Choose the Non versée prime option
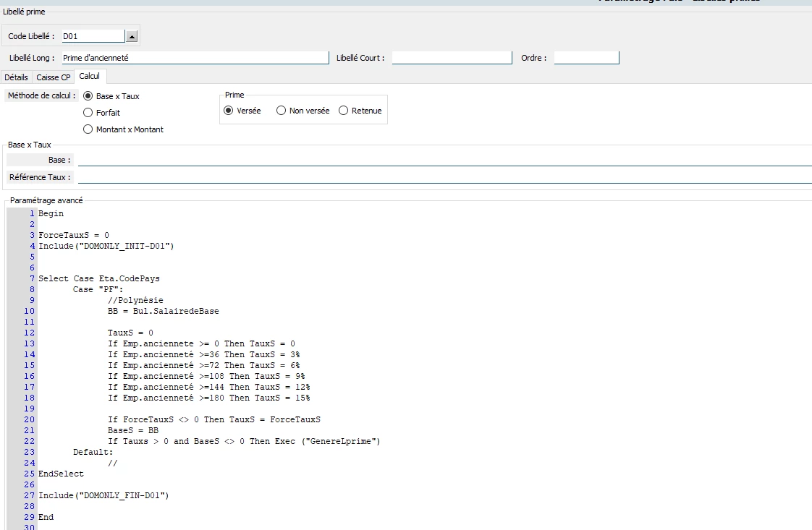Viewport: 812px width, 530px height. [303, 111]
